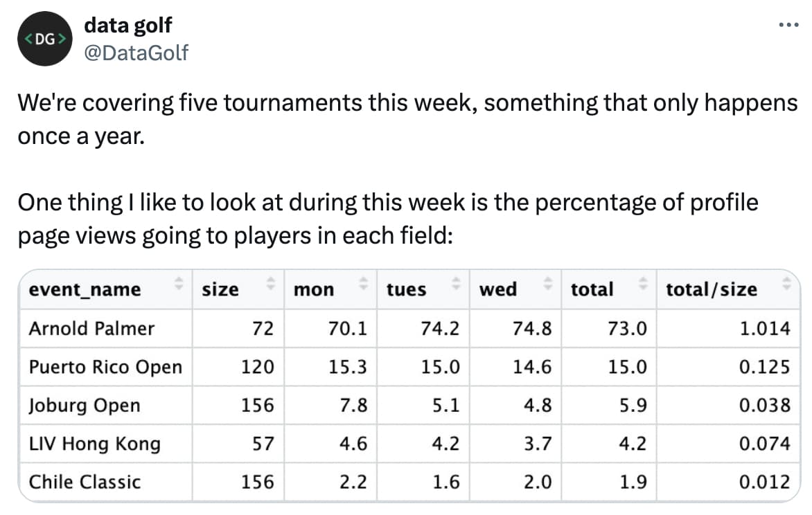The image size is (812, 515).
Task: Select the Chile Classic row
Action: pos(85,482)
